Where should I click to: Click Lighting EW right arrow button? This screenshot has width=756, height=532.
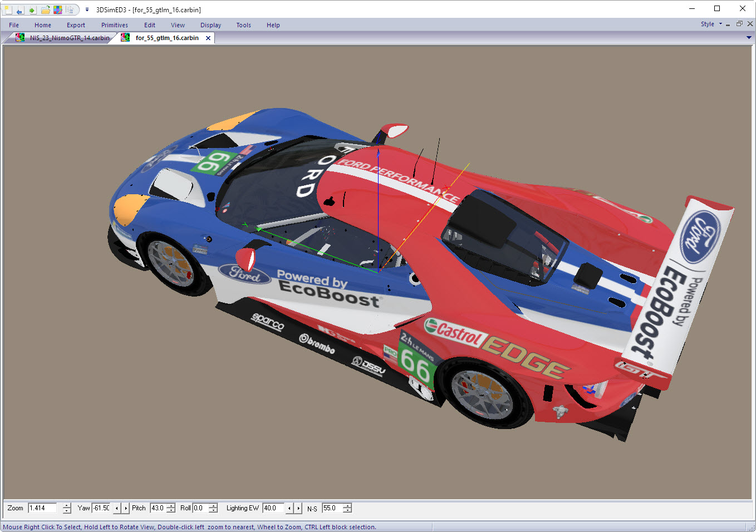pyautogui.click(x=298, y=508)
